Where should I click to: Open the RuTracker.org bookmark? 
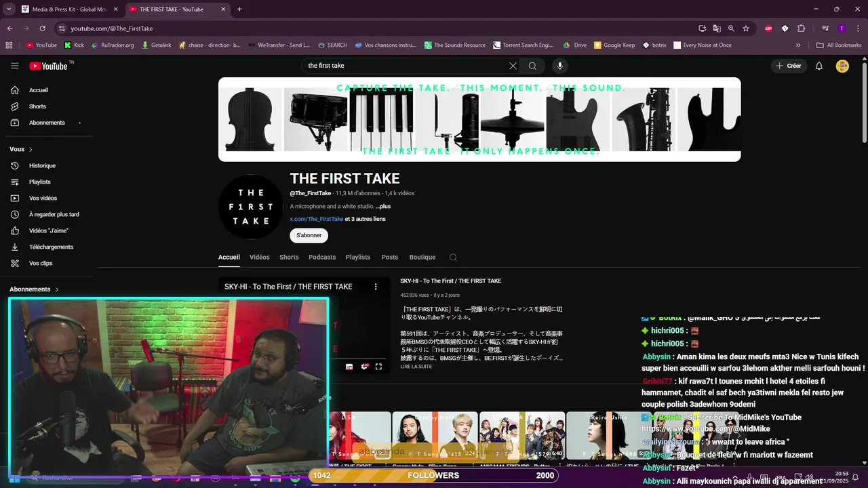coord(113,45)
